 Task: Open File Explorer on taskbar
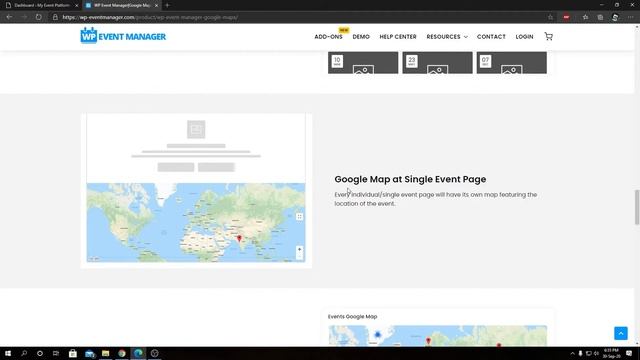105,353
